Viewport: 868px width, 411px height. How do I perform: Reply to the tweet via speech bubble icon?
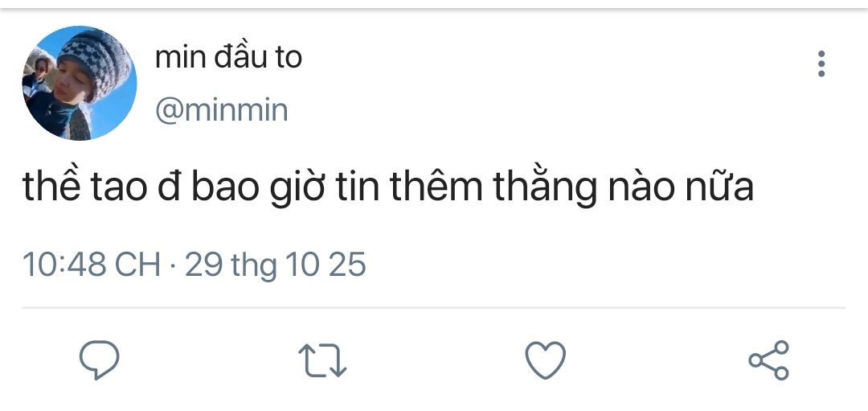click(100, 360)
